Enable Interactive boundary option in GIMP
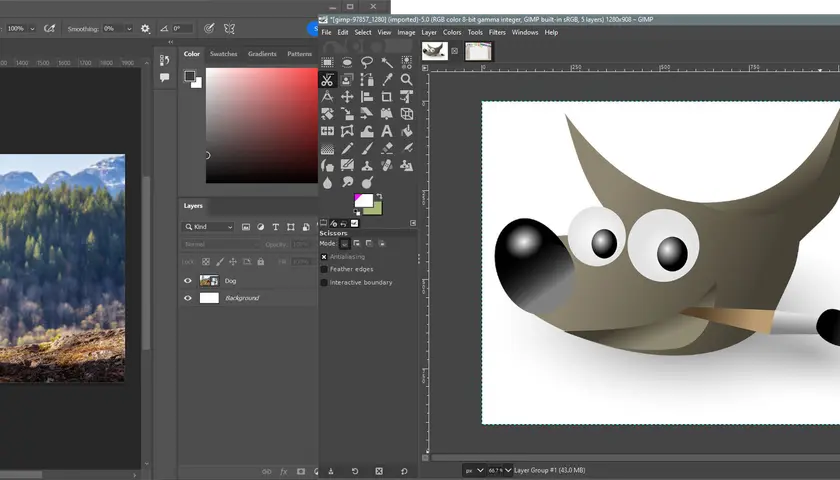Screen dimensions: 840x480 (x=324, y=282)
